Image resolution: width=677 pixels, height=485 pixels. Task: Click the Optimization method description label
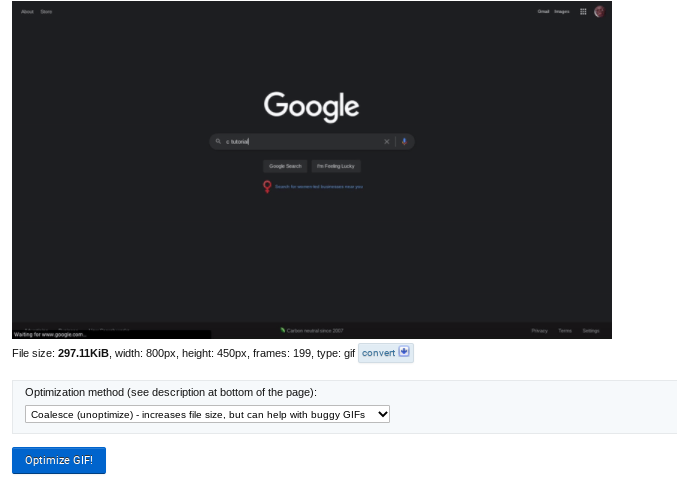click(171, 392)
